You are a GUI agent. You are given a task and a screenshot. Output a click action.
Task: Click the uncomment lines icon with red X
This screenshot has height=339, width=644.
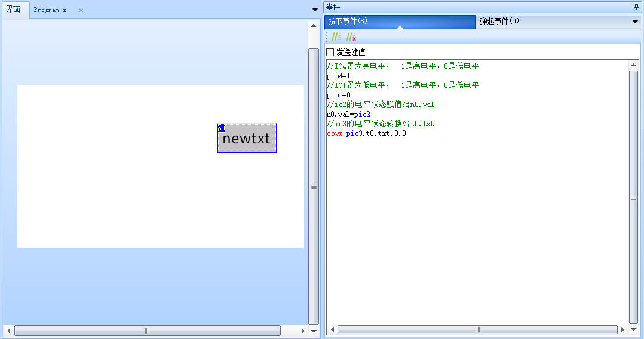point(351,37)
